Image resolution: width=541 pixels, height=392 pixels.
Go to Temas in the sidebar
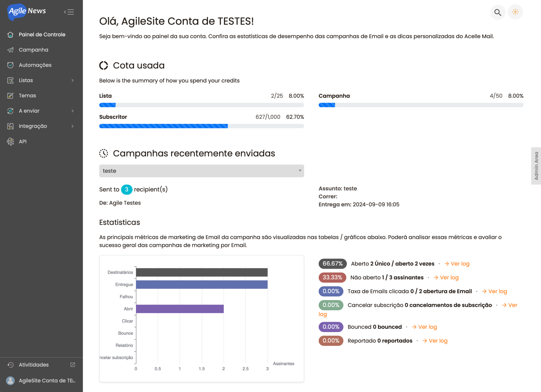pyautogui.click(x=27, y=96)
